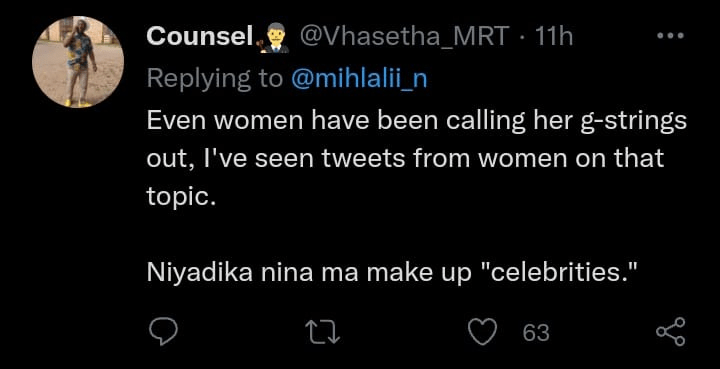Screen dimensions: 720x369
Task: Open the round profile avatar photo
Action: (78, 62)
